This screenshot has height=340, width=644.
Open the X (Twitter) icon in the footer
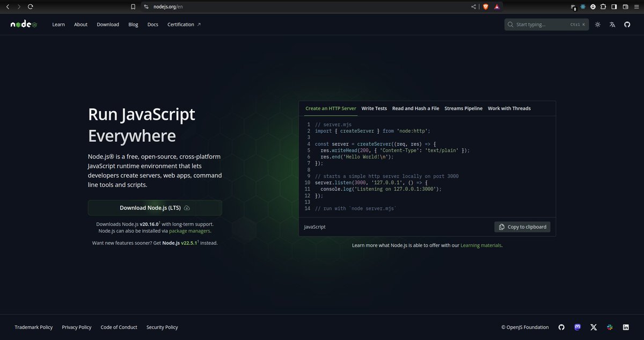click(x=594, y=327)
